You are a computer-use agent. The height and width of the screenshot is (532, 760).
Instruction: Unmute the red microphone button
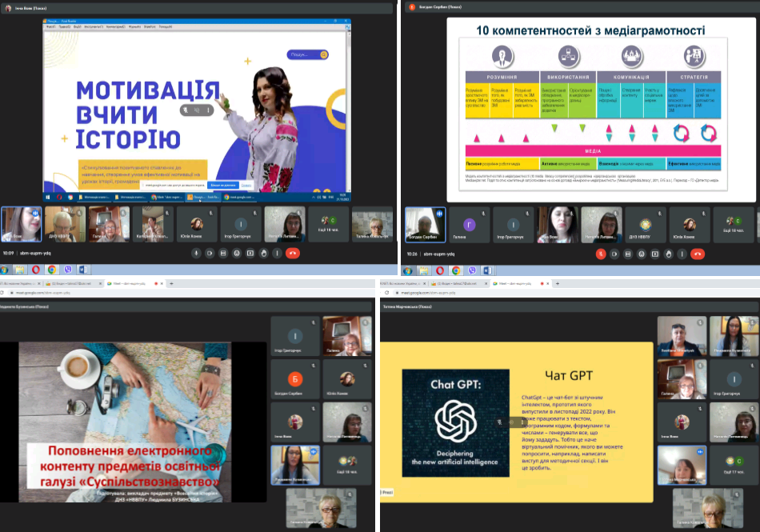tap(601, 253)
